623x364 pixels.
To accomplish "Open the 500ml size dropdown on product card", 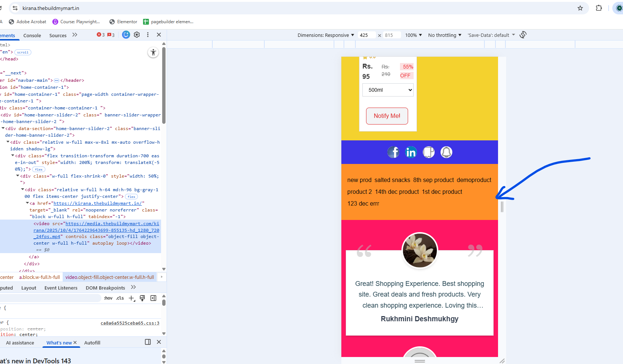I will 388,90.
